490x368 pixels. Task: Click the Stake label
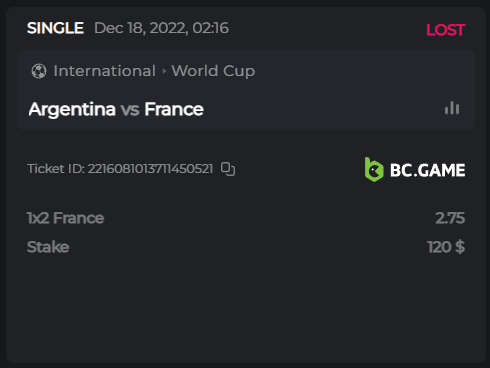coord(48,247)
